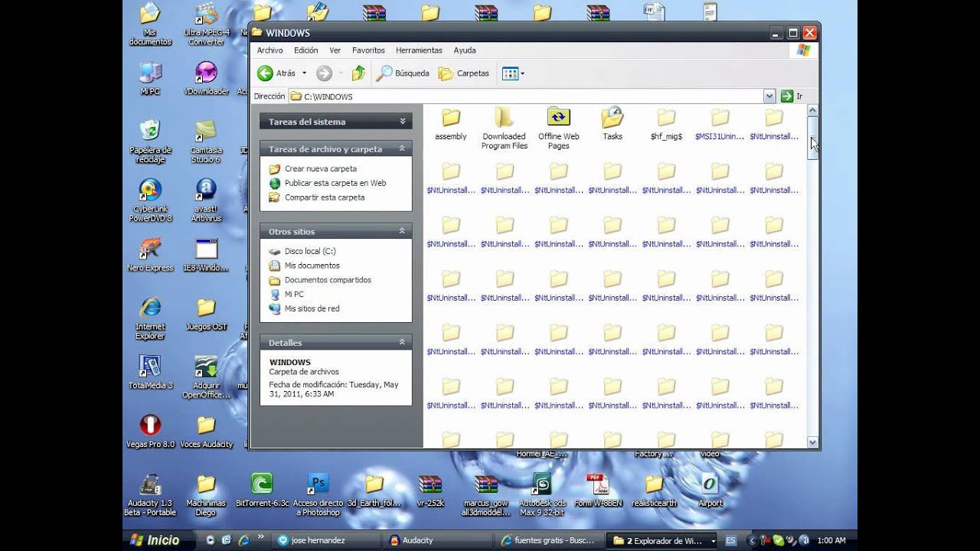
Task: Open the Búsqueda search tool
Action: click(403, 73)
